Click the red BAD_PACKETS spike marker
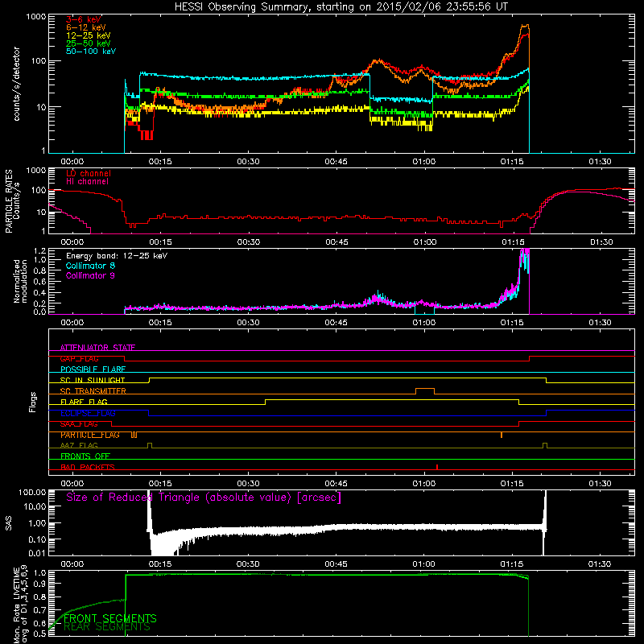The image size is (644, 644). (437, 467)
